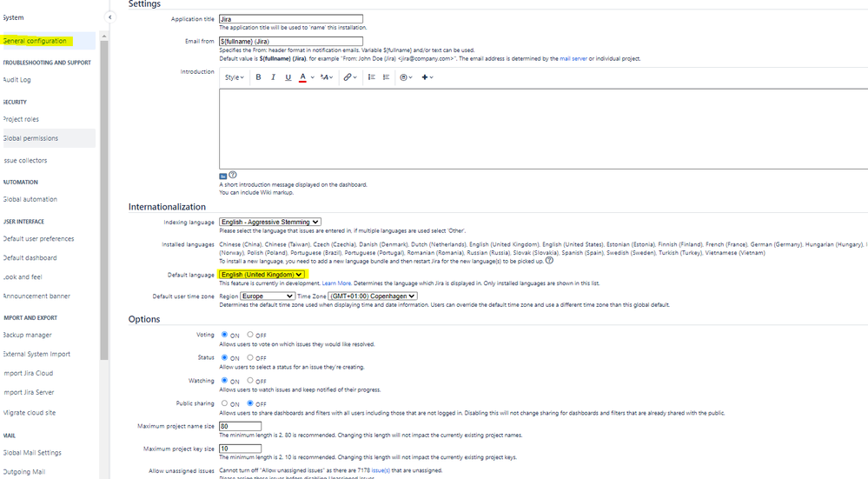Click the Email from input field
Screen dimensions: 868x479
click(291, 41)
